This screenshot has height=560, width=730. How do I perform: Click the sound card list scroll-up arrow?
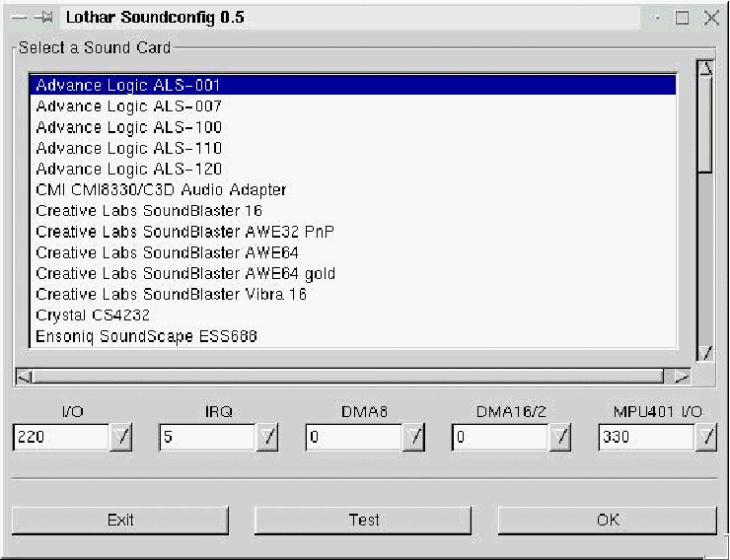pyautogui.click(x=705, y=68)
